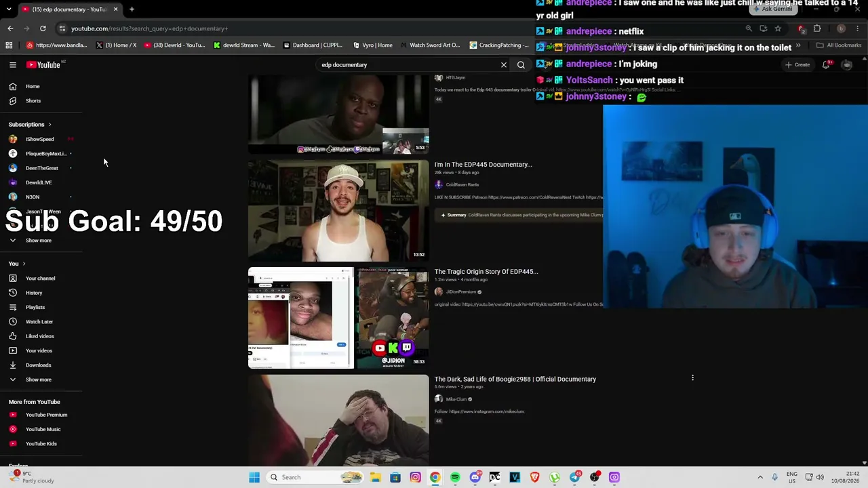Open Spotify from the taskbar

pyautogui.click(x=455, y=477)
